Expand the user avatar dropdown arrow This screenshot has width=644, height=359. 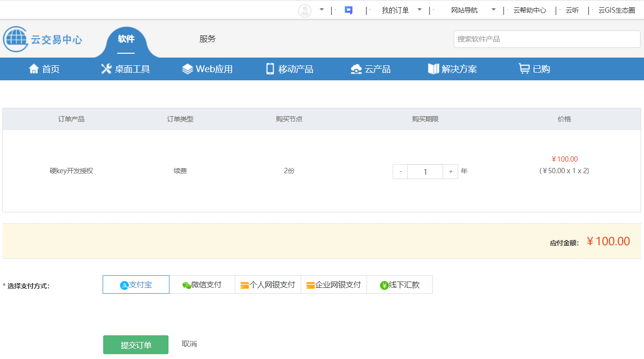coord(322,10)
